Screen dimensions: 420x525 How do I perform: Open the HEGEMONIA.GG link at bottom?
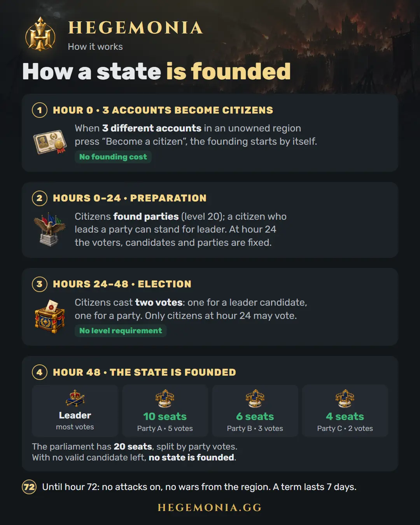(x=210, y=507)
